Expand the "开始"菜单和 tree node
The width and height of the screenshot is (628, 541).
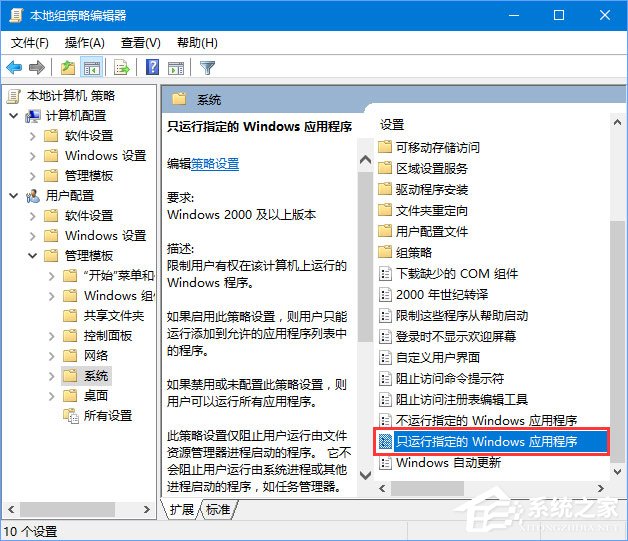[52, 276]
